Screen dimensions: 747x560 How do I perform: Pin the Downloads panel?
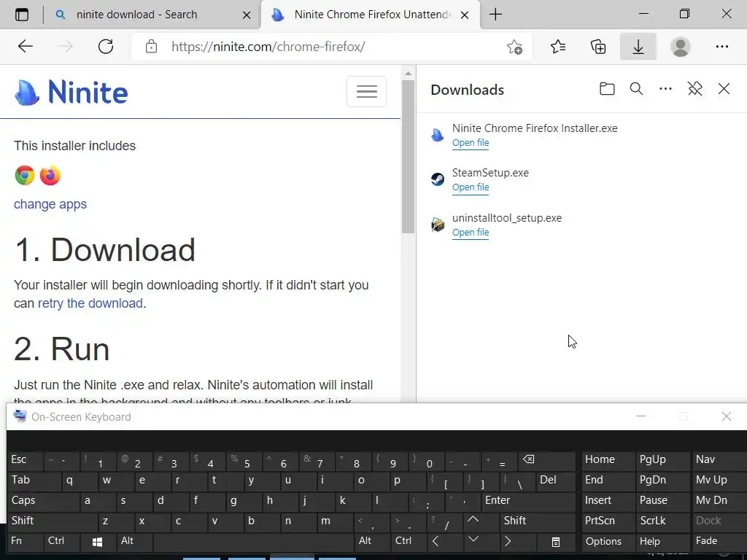(694, 89)
